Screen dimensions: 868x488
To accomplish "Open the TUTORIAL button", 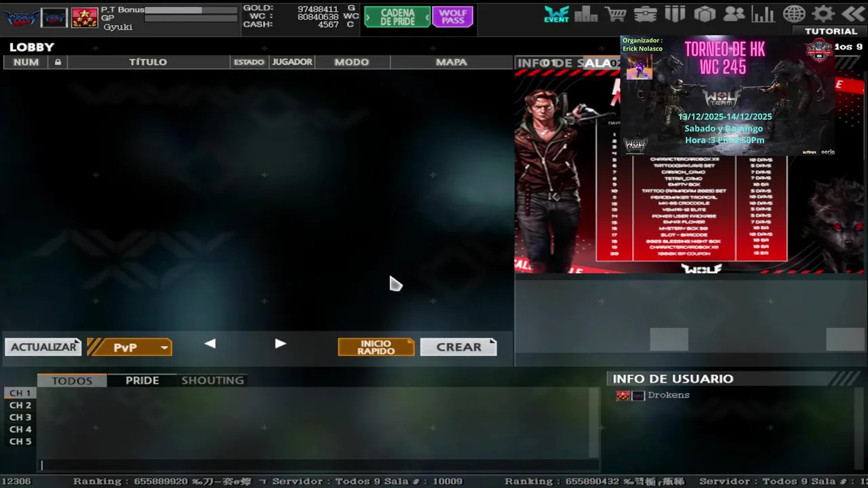I will [831, 31].
